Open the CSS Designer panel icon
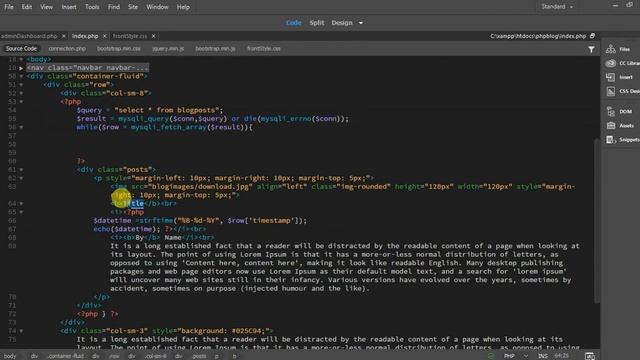The image size is (640, 360). [x=611, y=91]
